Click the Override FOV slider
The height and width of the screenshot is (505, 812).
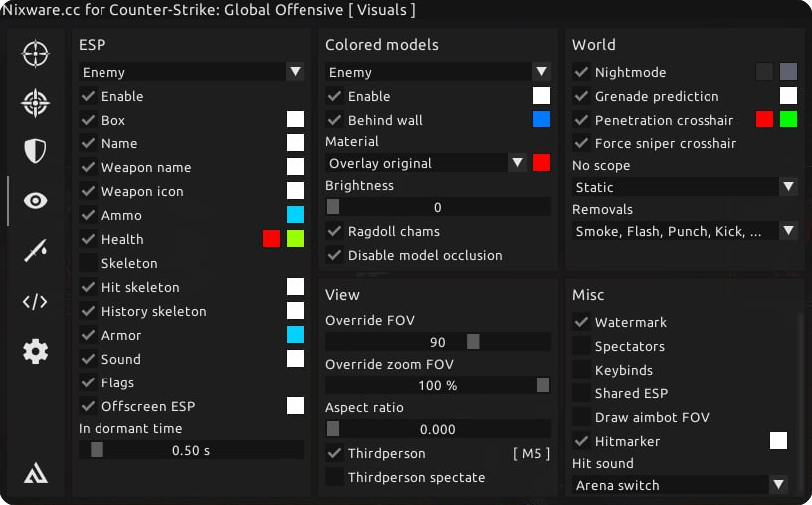pos(438,342)
